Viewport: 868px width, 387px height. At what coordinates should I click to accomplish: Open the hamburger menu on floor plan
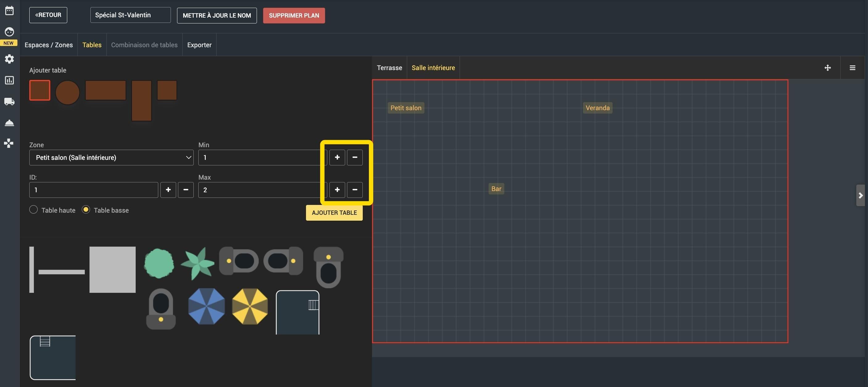[x=853, y=68]
